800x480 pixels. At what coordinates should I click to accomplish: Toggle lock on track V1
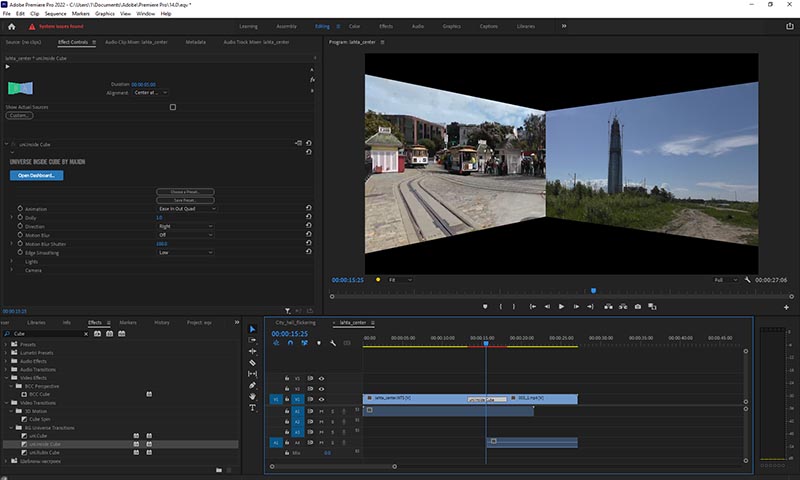(x=287, y=399)
